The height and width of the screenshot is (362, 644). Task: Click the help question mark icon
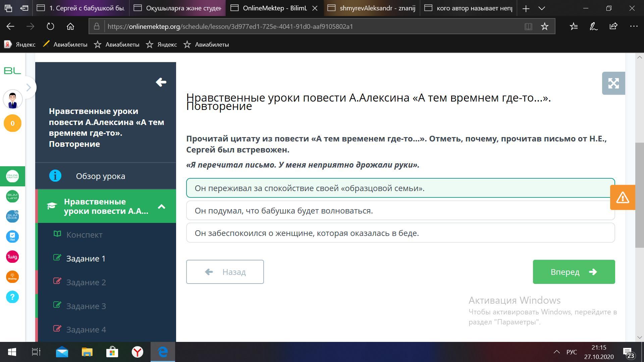pyautogui.click(x=12, y=297)
